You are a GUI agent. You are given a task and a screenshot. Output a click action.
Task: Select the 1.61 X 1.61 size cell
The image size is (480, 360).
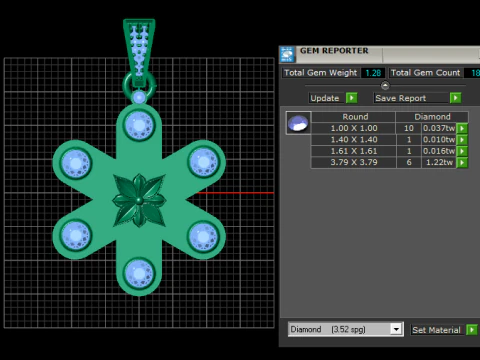(x=354, y=151)
